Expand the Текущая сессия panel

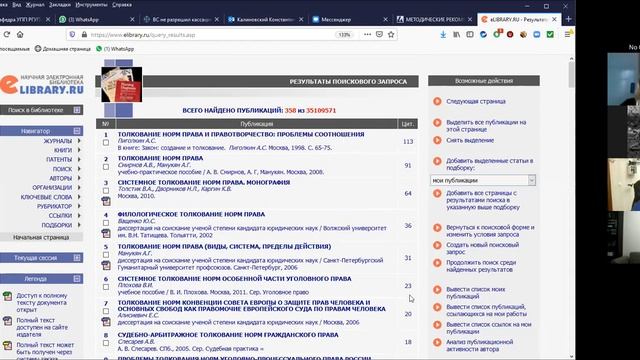click(77, 258)
